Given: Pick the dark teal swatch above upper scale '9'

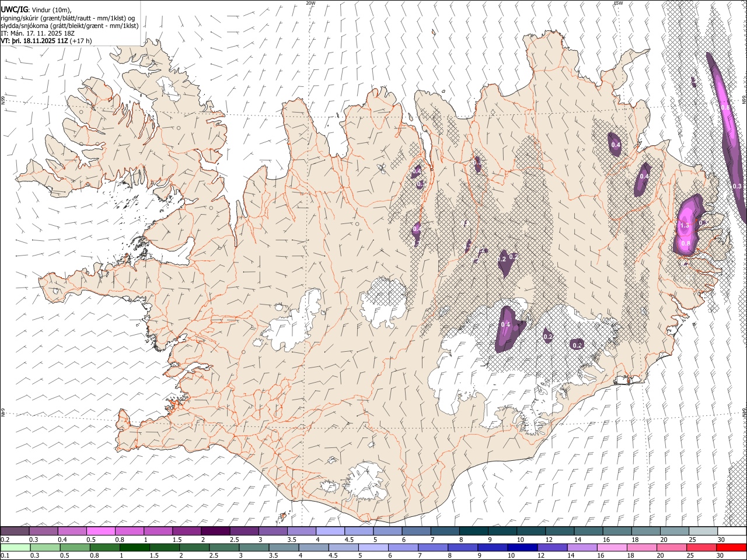Looking at the screenshot, I should [x=502, y=531].
